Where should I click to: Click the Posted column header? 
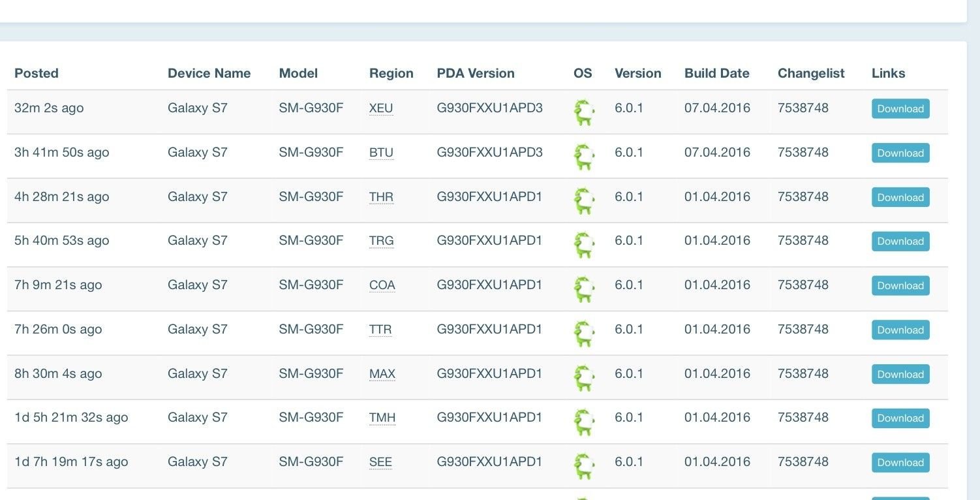pyautogui.click(x=37, y=73)
